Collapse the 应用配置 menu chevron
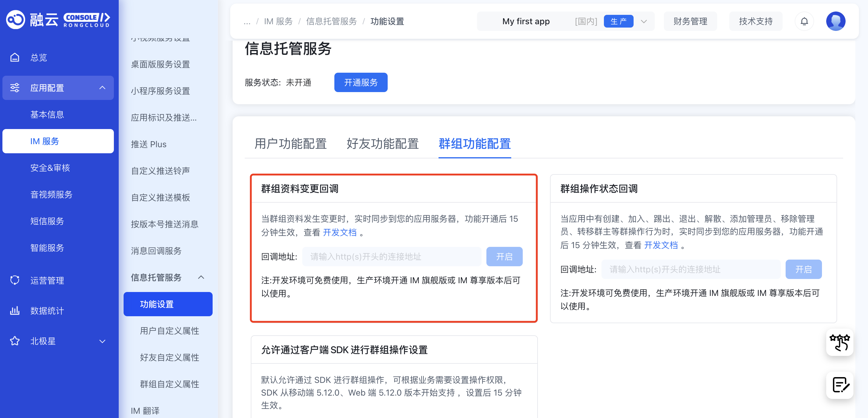This screenshot has height=418, width=868. [102, 88]
